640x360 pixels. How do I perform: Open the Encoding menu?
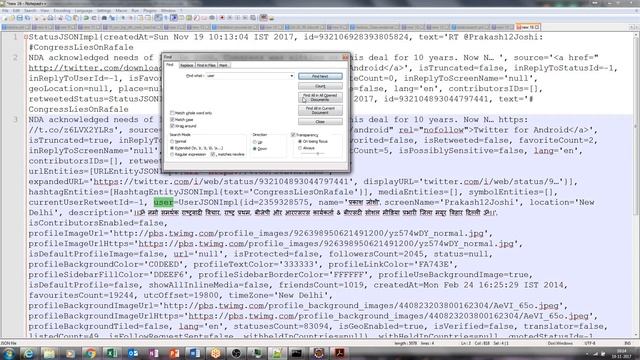pos(62,11)
